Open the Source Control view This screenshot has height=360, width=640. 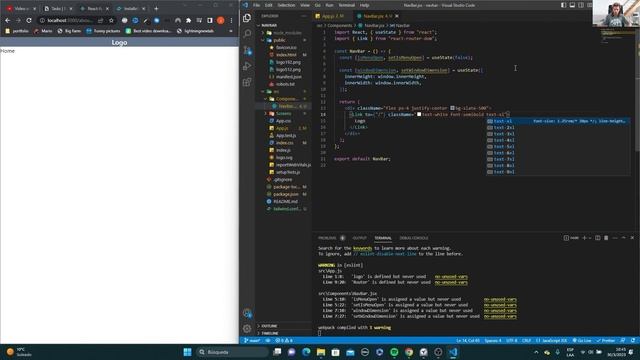[247, 50]
